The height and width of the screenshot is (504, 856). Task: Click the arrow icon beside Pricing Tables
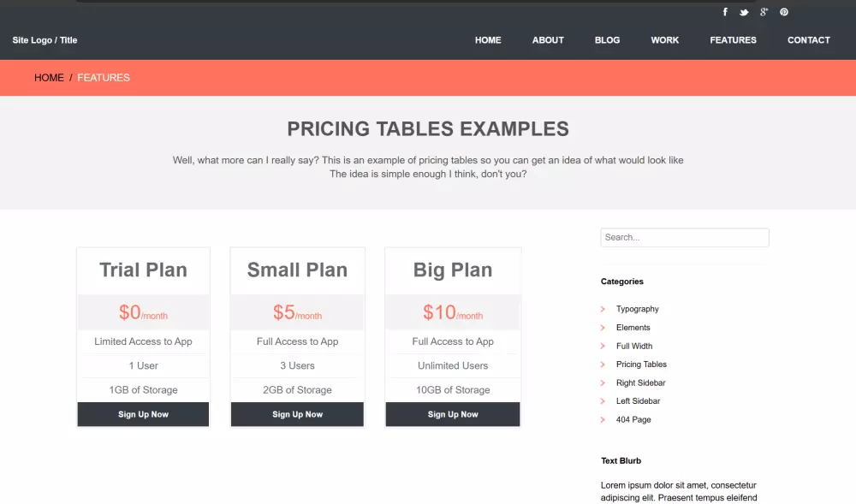click(x=603, y=365)
